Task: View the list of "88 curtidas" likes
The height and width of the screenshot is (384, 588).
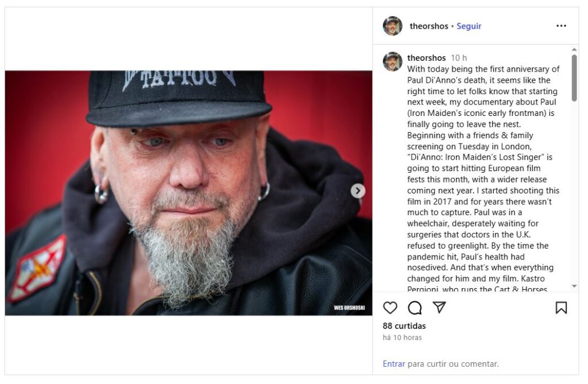Action: (404, 326)
